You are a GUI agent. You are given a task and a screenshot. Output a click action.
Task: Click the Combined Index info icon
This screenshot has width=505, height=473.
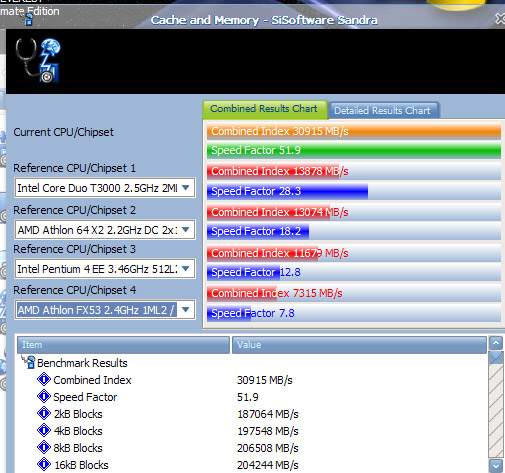pyautogui.click(x=44, y=379)
